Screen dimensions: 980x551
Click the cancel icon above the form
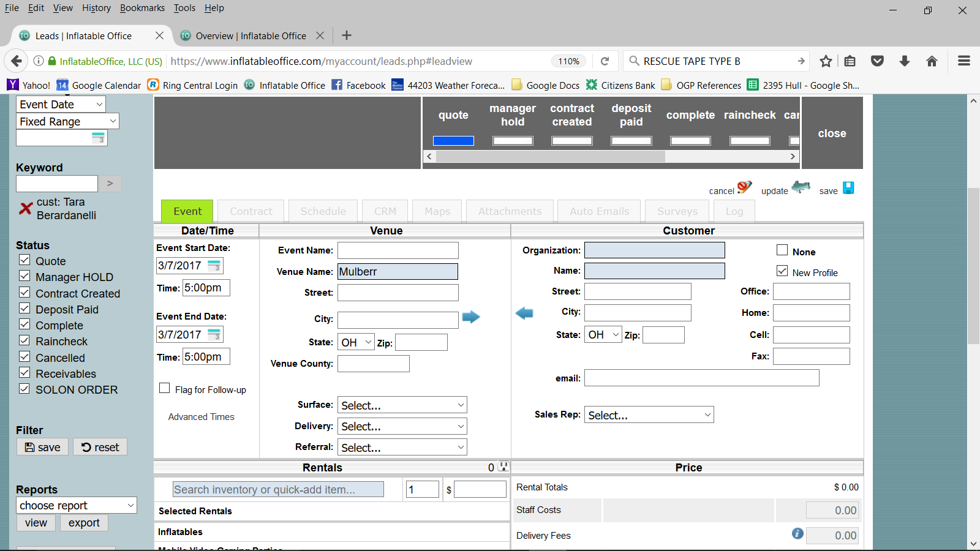point(744,187)
